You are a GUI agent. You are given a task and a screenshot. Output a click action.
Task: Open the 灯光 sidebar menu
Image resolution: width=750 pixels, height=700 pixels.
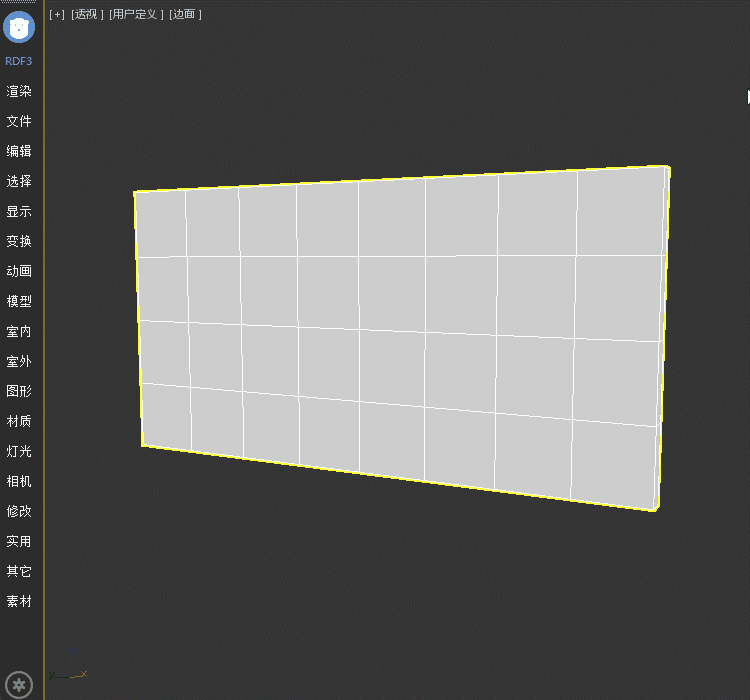click(x=19, y=451)
